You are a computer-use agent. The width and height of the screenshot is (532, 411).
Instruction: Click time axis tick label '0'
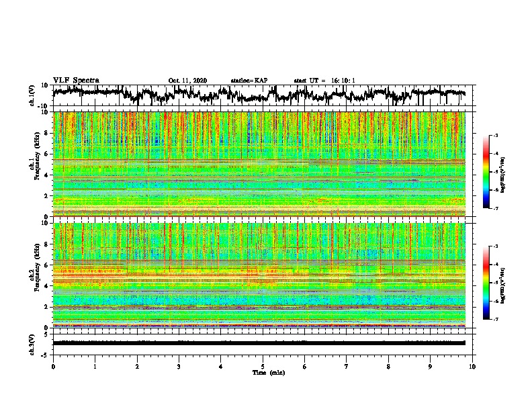click(x=53, y=367)
